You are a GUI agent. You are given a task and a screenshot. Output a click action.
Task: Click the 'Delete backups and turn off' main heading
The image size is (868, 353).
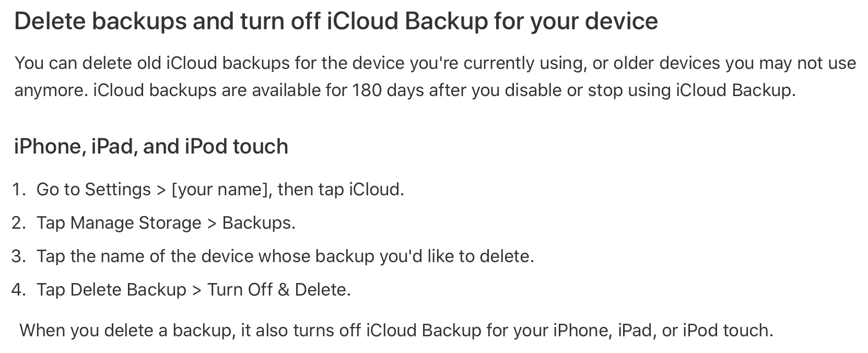click(335, 21)
